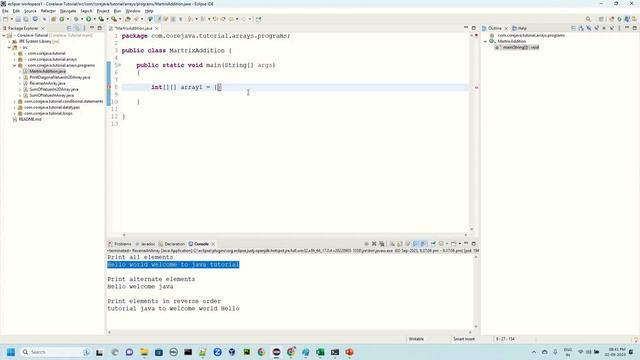Open the Project menu
Viewport: 640px width, 360px height.
[x=103, y=11]
